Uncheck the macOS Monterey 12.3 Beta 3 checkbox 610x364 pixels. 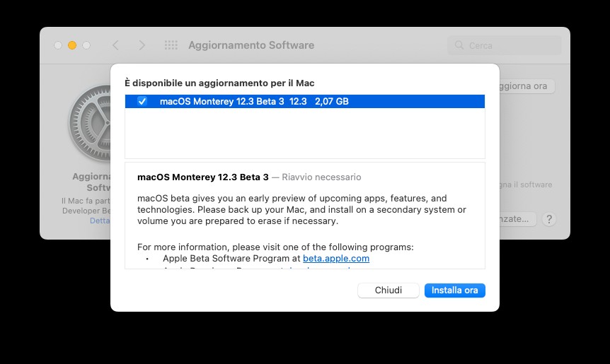point(142,101)
